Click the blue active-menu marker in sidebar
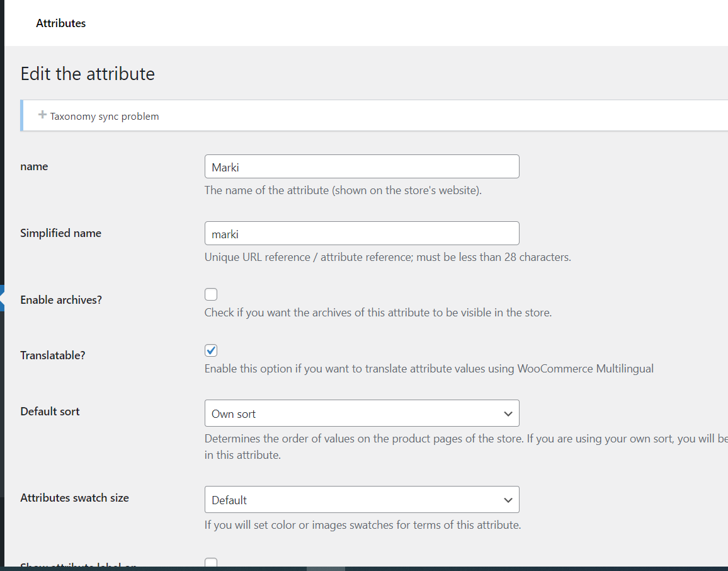Image resolution: width=728 pixels, height=571 pixels. click(x=2, y=297)
